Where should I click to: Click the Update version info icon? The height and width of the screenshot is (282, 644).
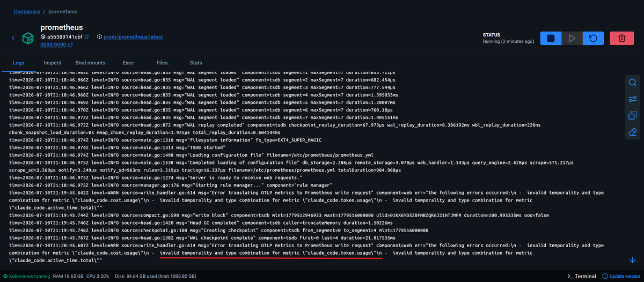605,276
